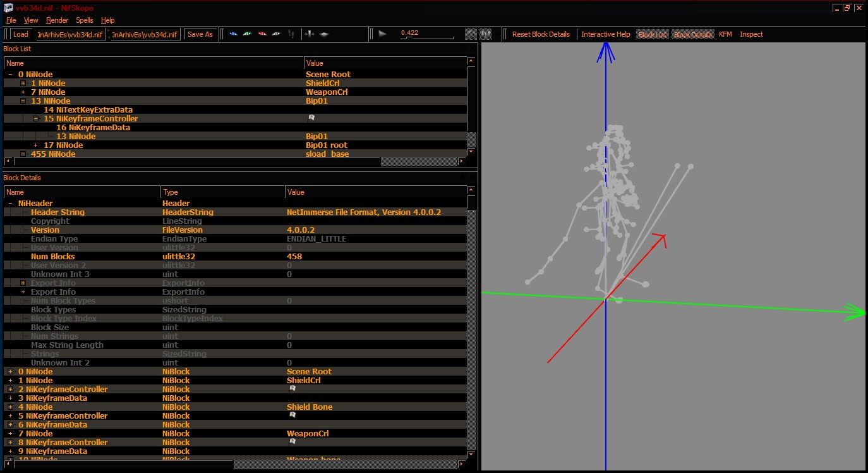Select 14 NiTextKeyExtraData row
Image resolution: width=868 pixels, height=473 pixels.
pos(236,110)
